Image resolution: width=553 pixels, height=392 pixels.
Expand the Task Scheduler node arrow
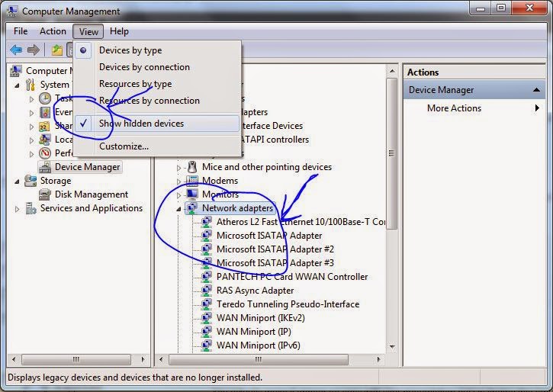point(32,99)
